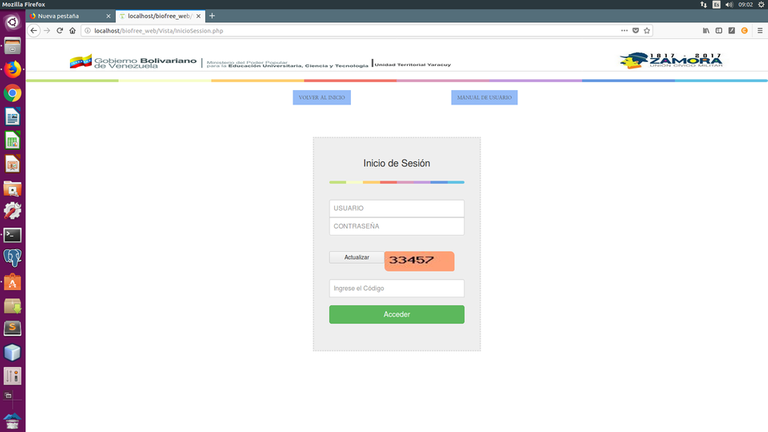Image resolution: width=768 pixels, height=432 pixels.
Task: Open the Firefox hamburger menu
Action: pos(760,30)
